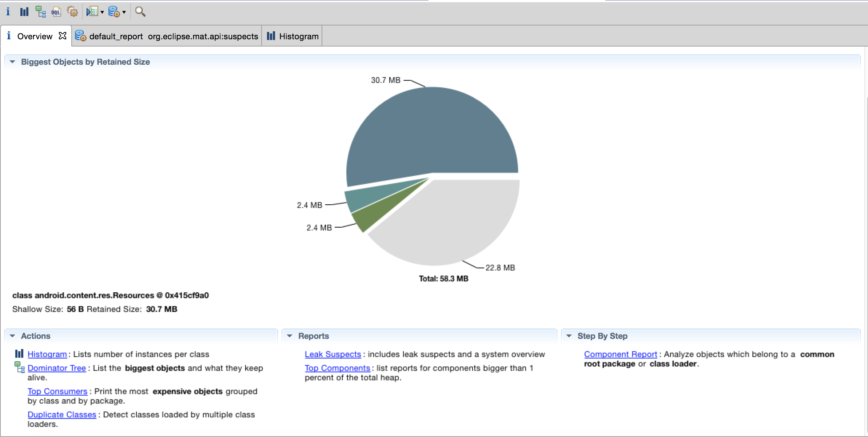Click the Dominator Tree link
The width and height of the screenshot is (868, 437).
click(57, 368)
